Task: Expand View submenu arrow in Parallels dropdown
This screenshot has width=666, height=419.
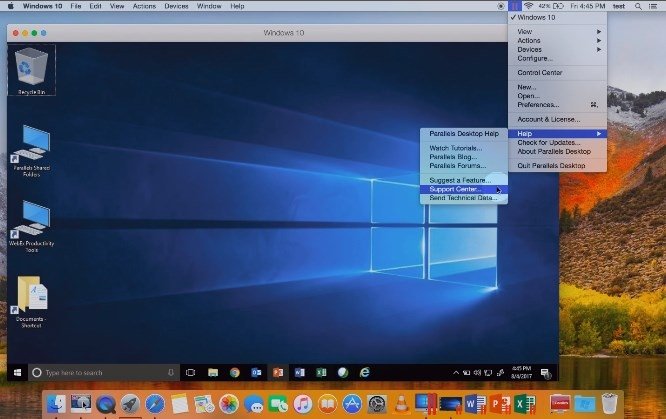Action: pyautogui.click(x=598, y=31)
